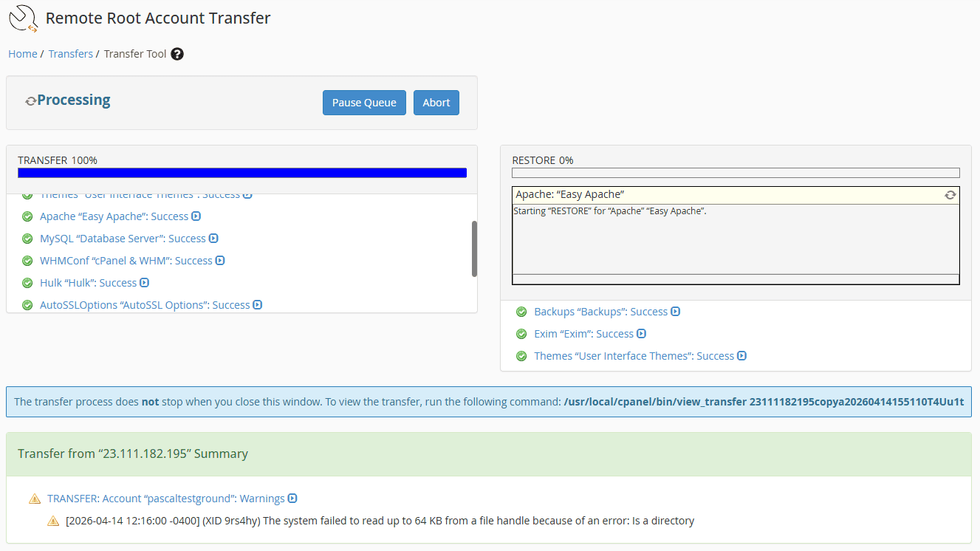Expand log for Exim restore entry

(x=642, y=333)
